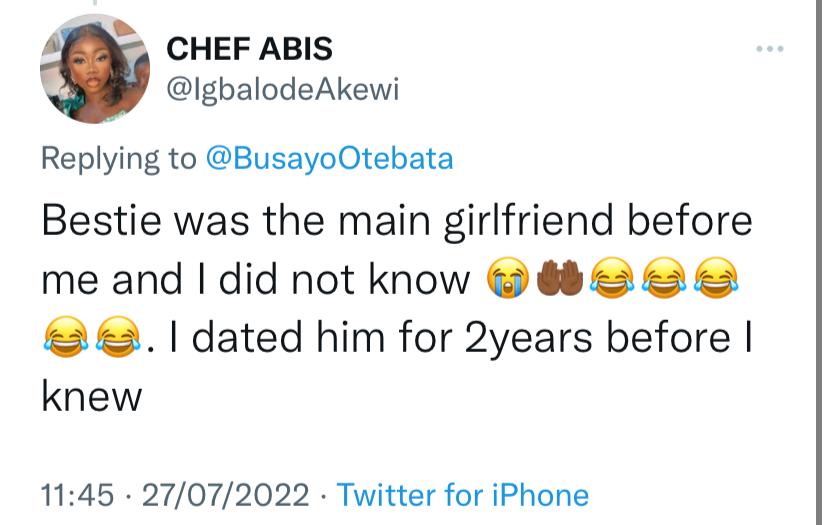Click the Replying to label
Screen dimensions: 828x525
[x=119, y=159]
